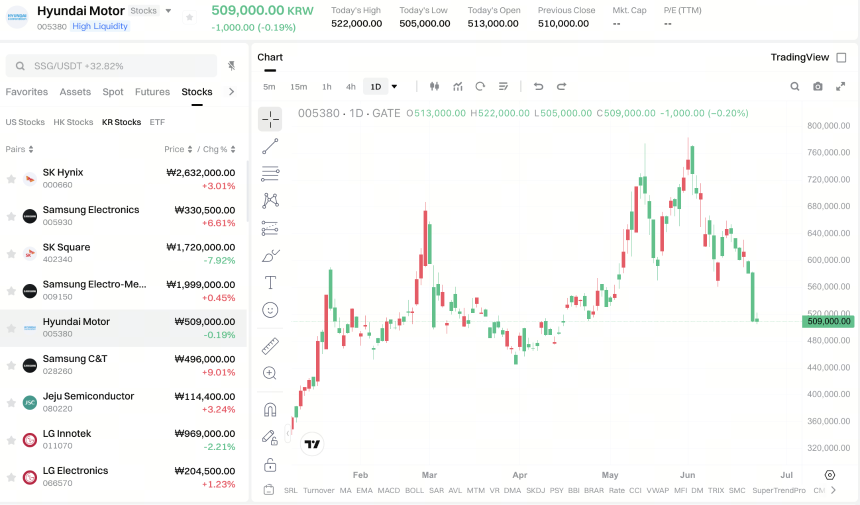The width and height of the screenshot is (860, 505).
Task: Open chart symbol search magnifier
Action: [x=794, y=86]
